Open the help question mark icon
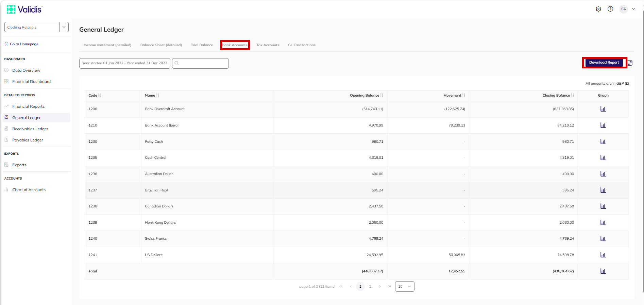This screenshot has height=305, width=644. pos(610,9)
